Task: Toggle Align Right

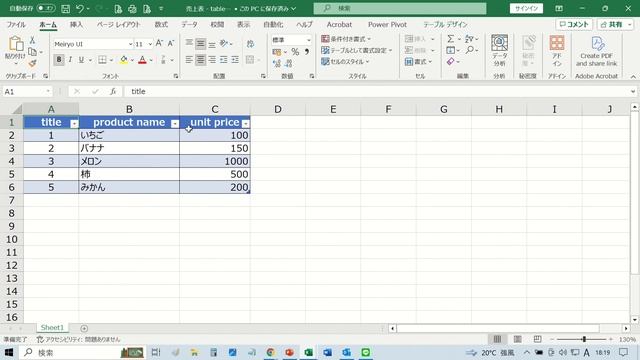Action: 212,60
